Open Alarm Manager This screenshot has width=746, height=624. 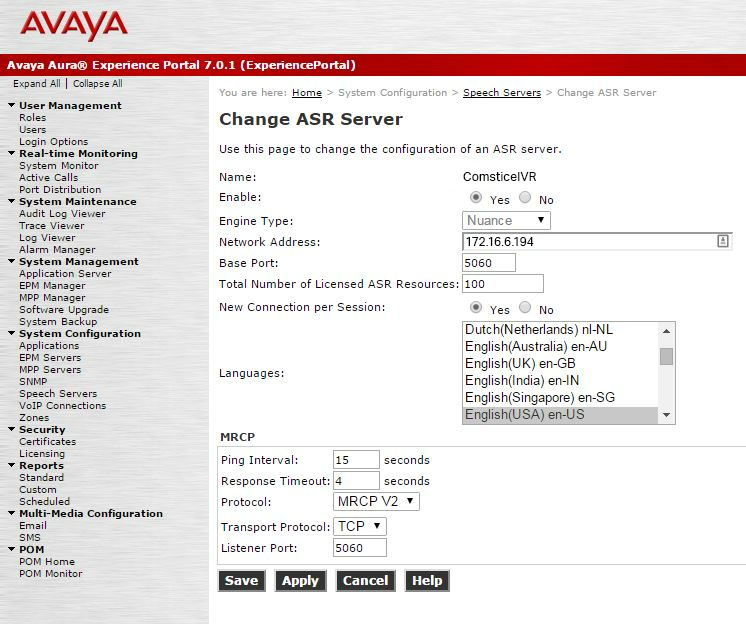coord(57,250)
